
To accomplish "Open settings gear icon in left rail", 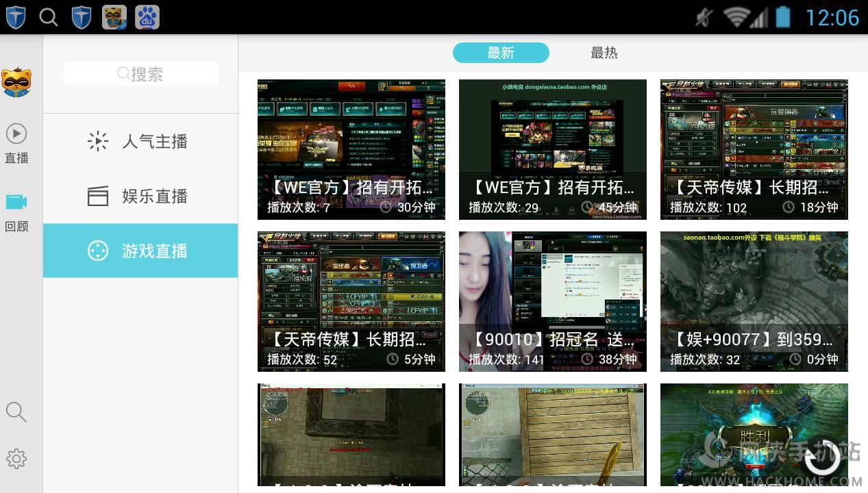I will pos(16,459).
